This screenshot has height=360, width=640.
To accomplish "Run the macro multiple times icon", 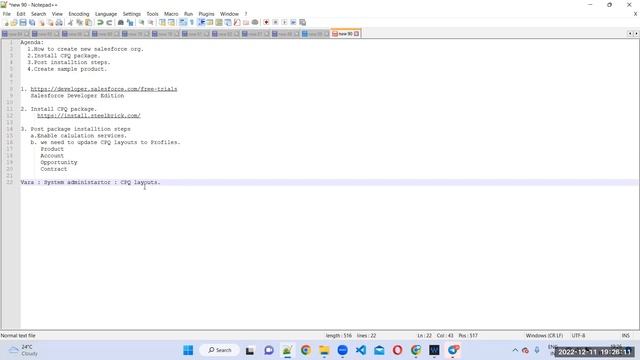I will click(293, 22).
